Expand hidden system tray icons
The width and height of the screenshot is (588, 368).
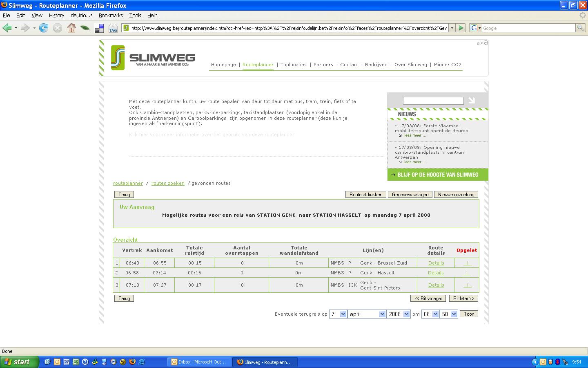pyautogui.click(x=535, y=362)
